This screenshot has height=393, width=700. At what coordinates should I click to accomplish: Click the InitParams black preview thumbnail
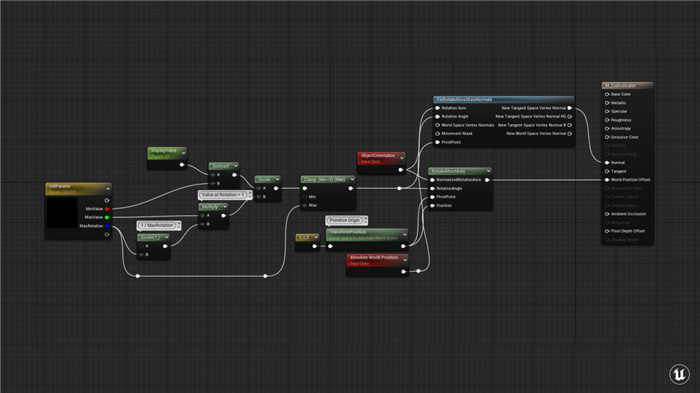62,213
